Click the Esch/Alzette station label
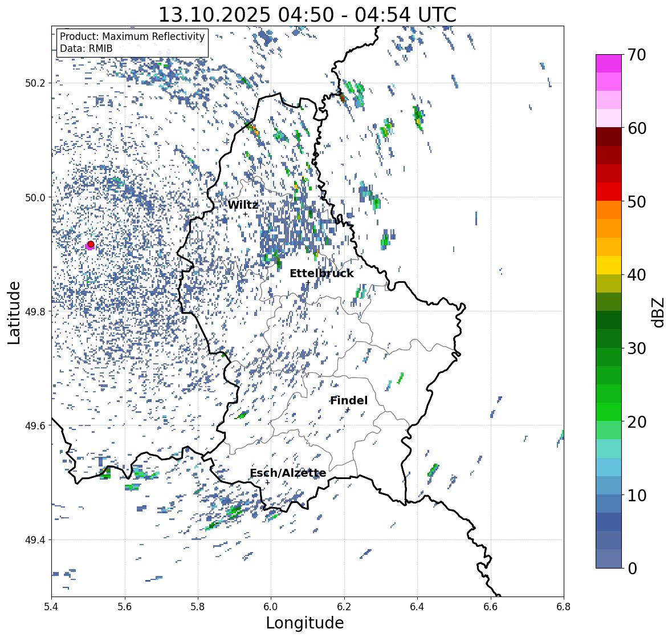The image size is (672, 637). coord(288,473)
